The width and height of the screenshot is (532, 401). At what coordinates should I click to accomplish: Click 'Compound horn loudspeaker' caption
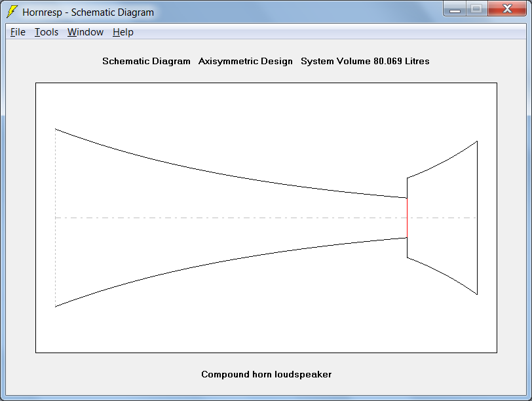(267, 375)
